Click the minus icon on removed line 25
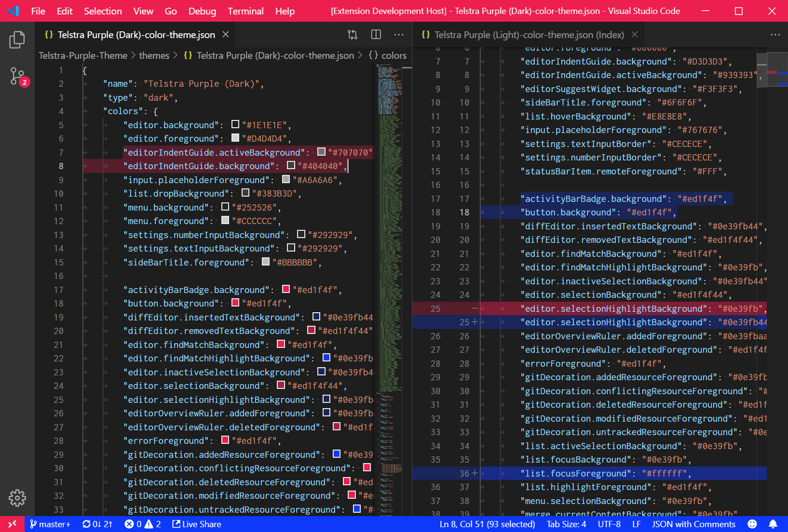This screenshot has height=532, width=788. coord(475,308)
